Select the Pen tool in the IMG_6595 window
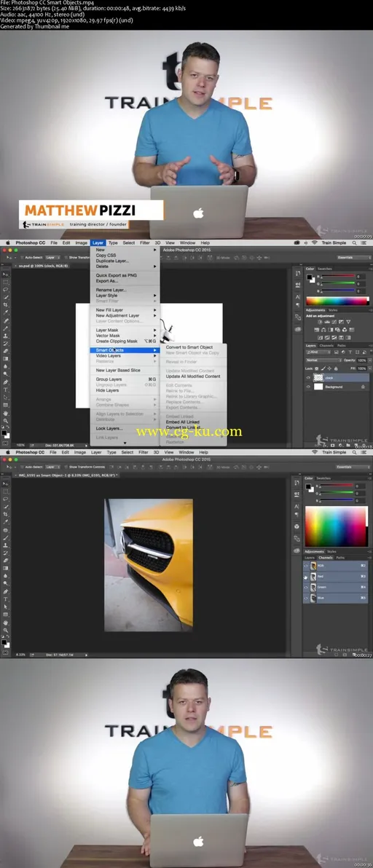The width and height of the screenshot is (373, 868). pos(6,591)
